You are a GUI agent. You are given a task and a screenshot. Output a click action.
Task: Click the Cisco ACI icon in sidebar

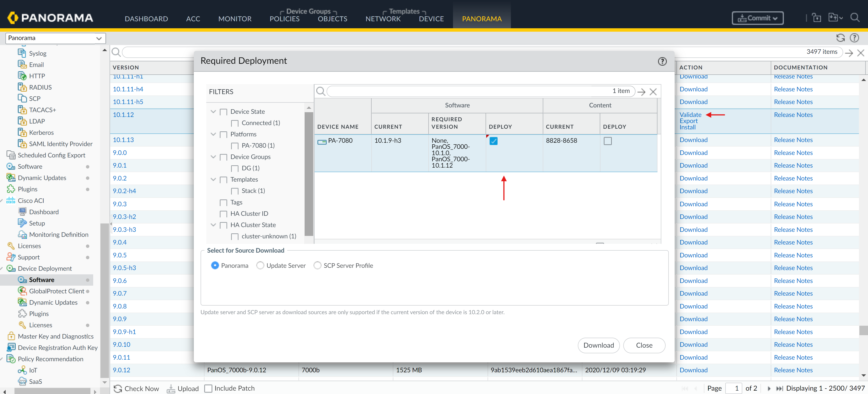11,201
